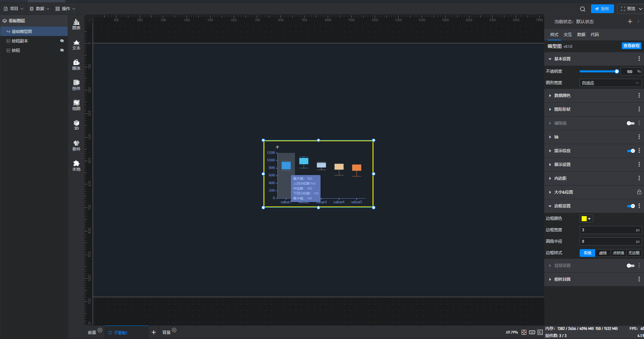Open the 项目 menu

[14, 9]
